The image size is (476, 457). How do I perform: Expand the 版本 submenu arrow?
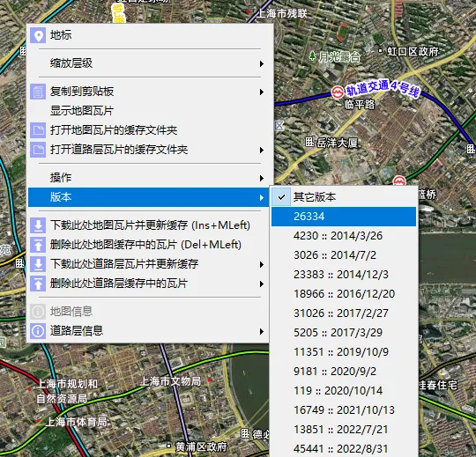[262, 198]
